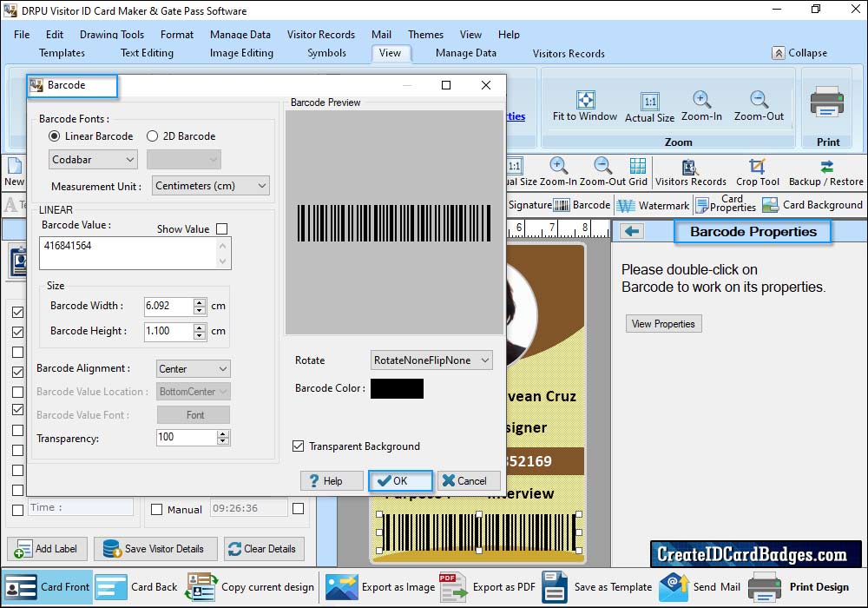
Task: Click the Fit to Window zoom icon
Action: click(585, 100)
